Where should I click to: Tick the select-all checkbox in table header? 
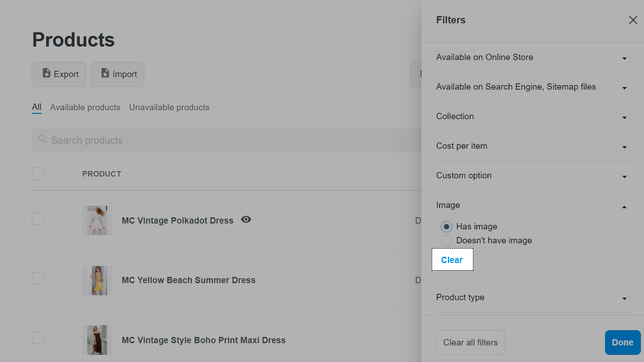pyautogui.click(x=38, y=174)
